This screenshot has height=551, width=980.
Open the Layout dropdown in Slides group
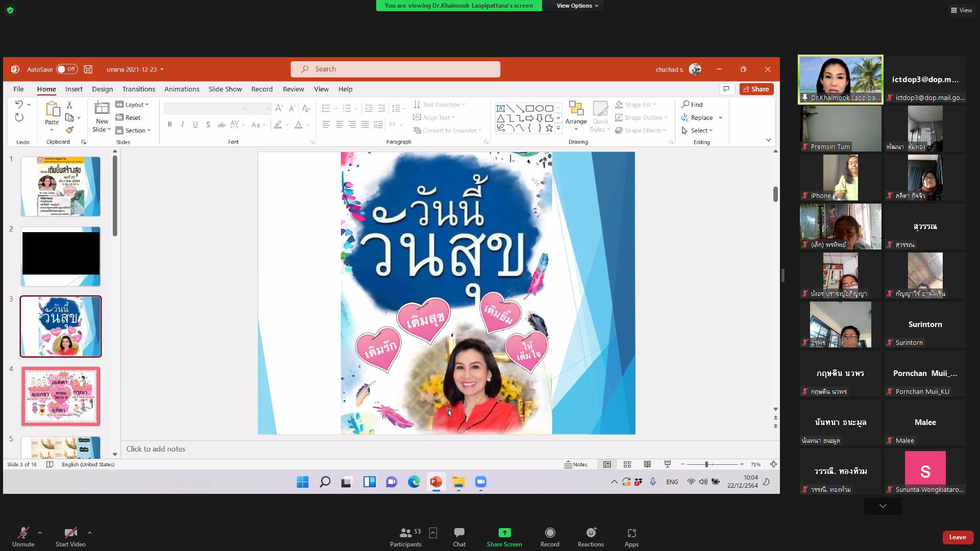133,105
